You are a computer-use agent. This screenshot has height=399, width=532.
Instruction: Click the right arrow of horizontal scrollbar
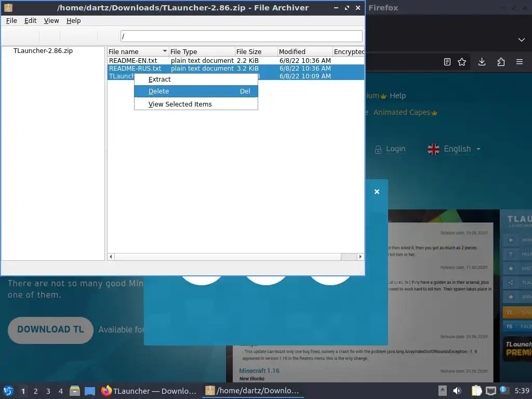pyautogui.click(x=361, y=257)
